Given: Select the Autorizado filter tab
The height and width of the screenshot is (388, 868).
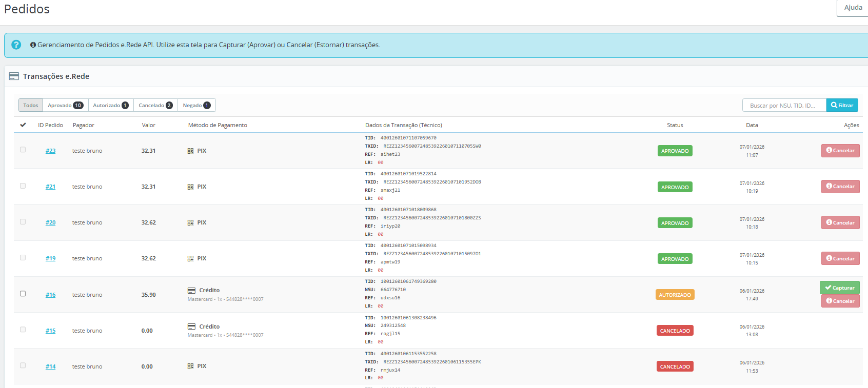Looking at the screenshot, I should [x=110, y=105].
